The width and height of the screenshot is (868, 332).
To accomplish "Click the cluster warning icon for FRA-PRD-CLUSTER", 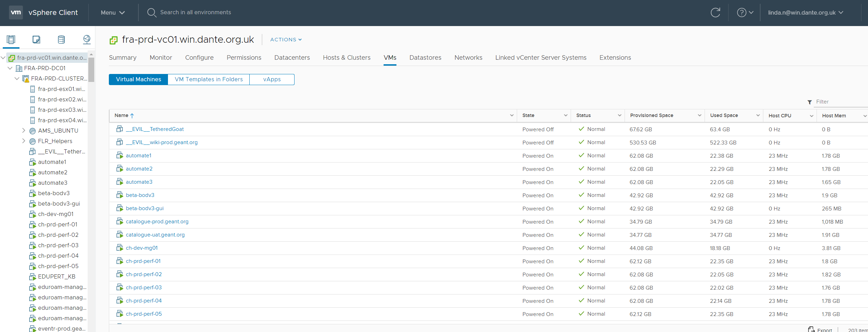I will click(x=26, y=79).
